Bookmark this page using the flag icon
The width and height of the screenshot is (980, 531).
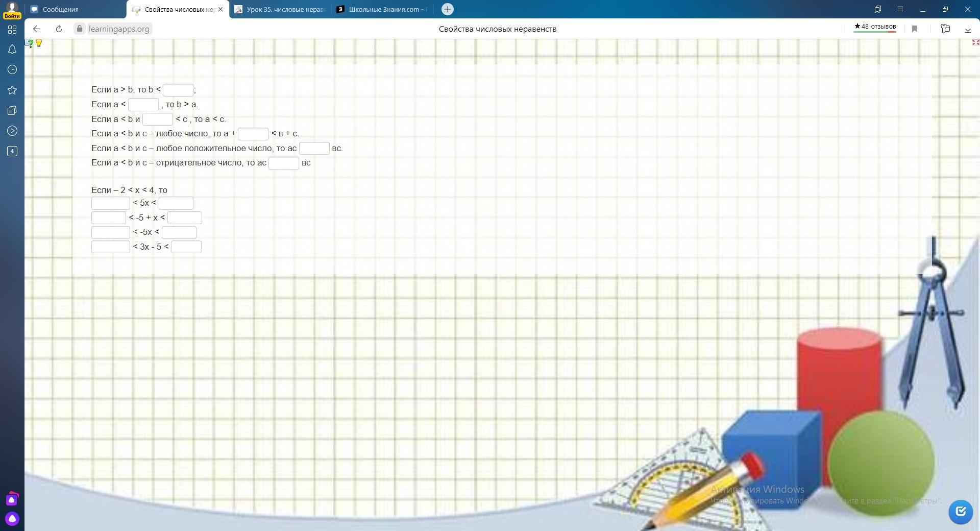click(x=915, y=29)
